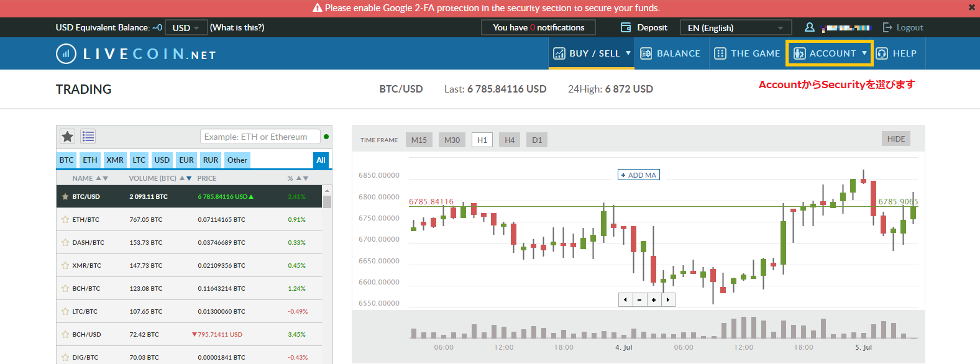Expand the ACCOUNT dropdown arrow
Viewport: 980px width, 364px height.
point(864,53)
